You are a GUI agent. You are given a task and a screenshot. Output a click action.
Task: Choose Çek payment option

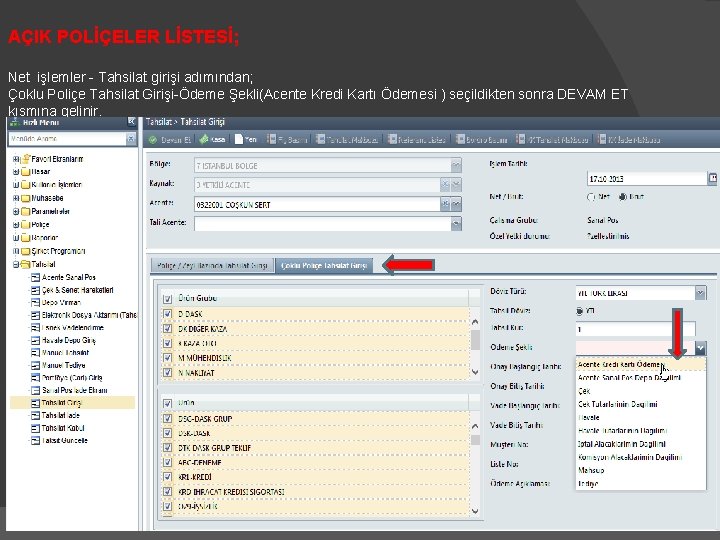[641, 391]
